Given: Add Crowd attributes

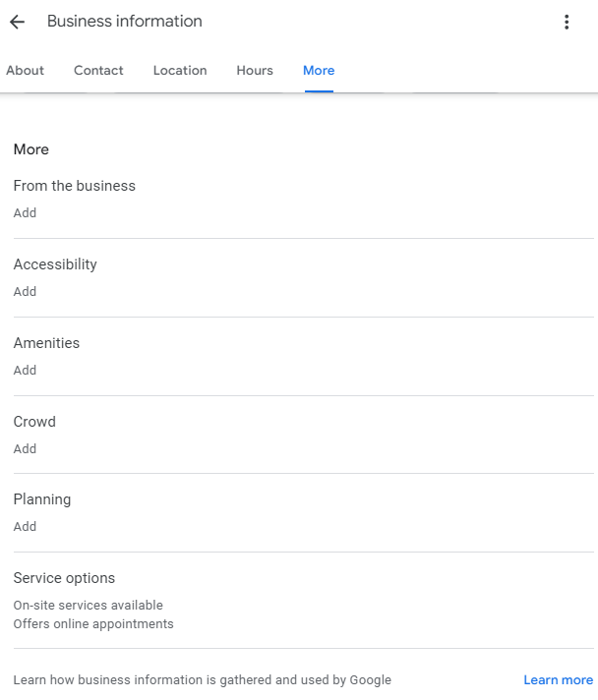Looking at the screenshot, I should point(25,448).
